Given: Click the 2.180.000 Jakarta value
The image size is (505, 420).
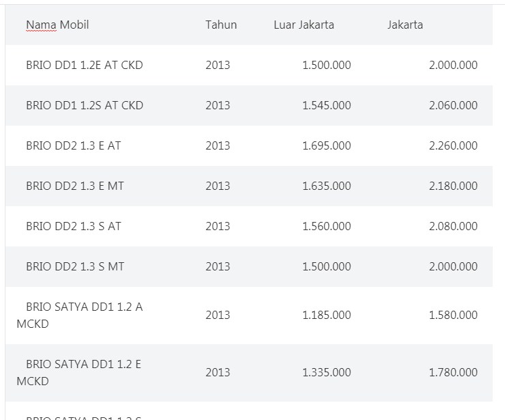Looking at the screenshot, I should 453,186.
